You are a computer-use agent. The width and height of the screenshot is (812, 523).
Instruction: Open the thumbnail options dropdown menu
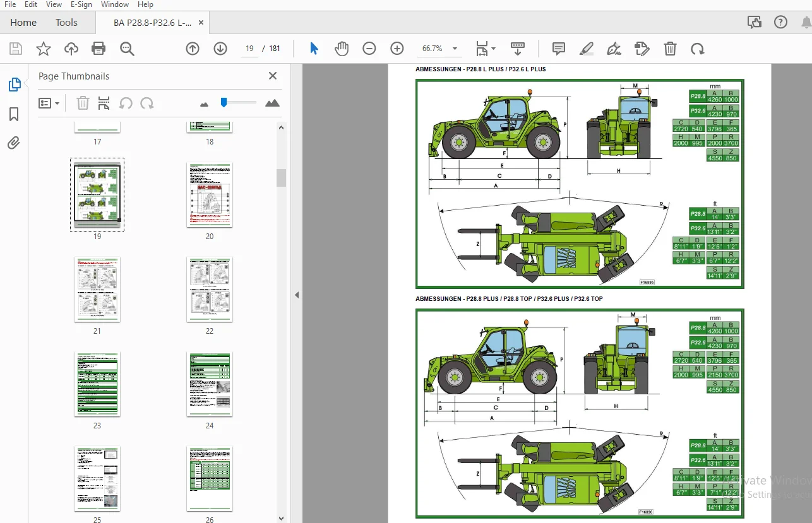tap(49, 103)
